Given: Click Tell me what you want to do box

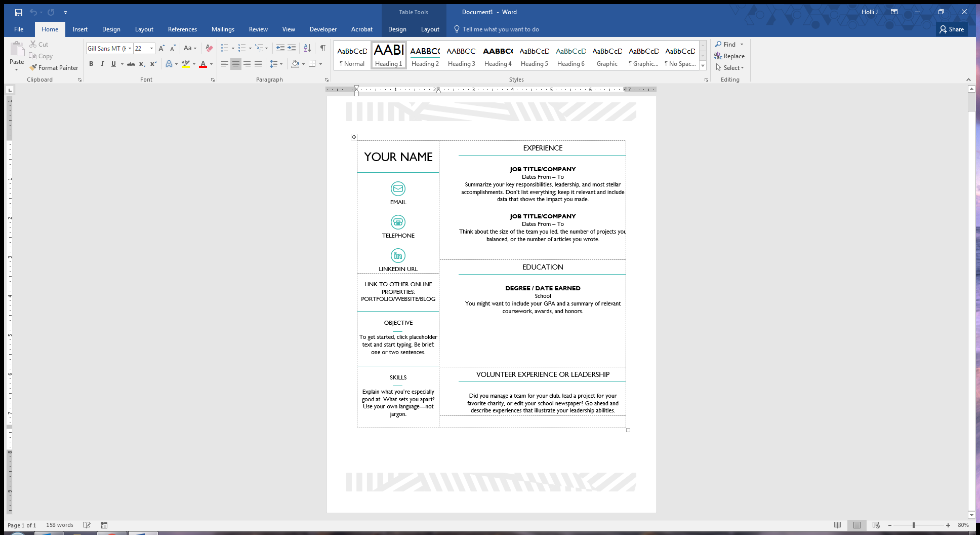Looking at the screenshot, I should coord(497,29).
